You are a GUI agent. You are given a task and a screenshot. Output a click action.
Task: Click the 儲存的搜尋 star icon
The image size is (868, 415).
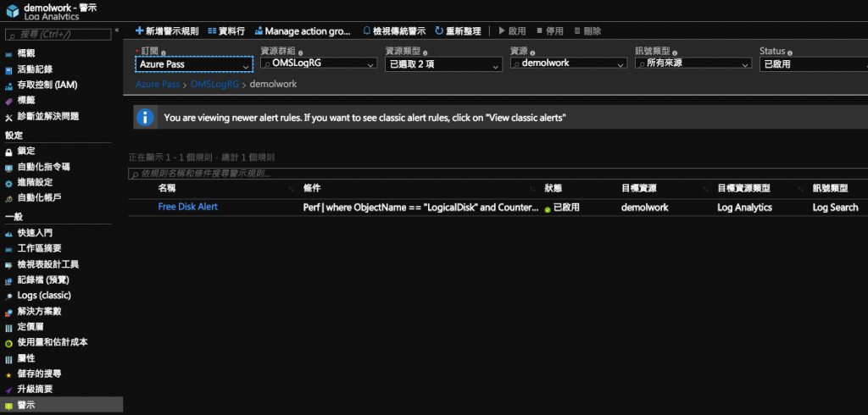(8, 374)
